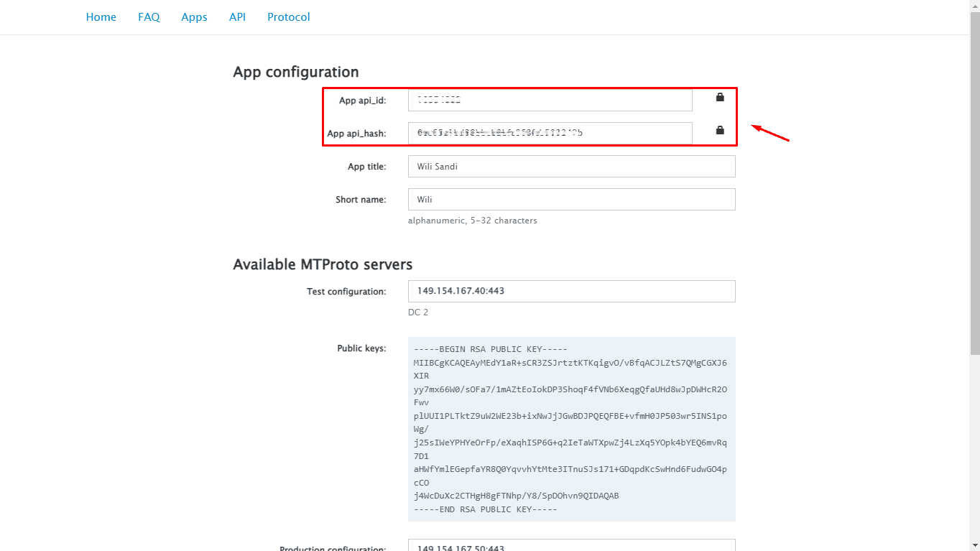Click the lock icon beside App api_id field
The width and height of the screenshot is (980, 551).
[719, 97]
